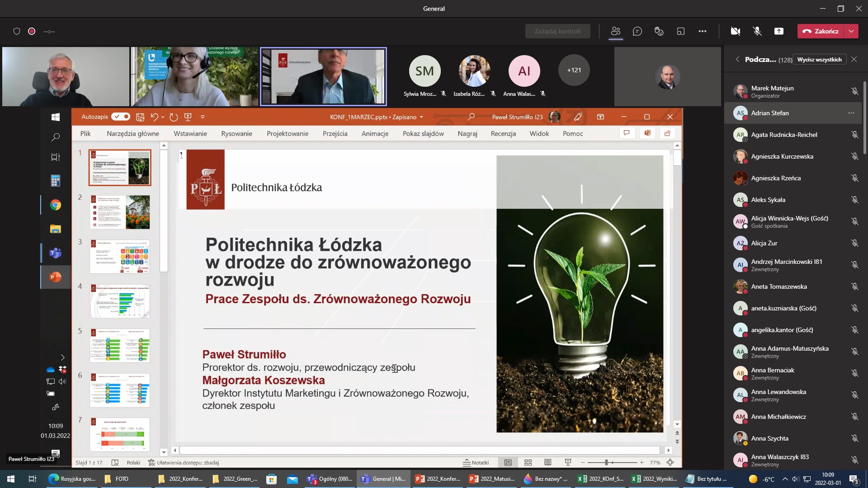Open breakout rooms in Teams

[x=681, y=31]
